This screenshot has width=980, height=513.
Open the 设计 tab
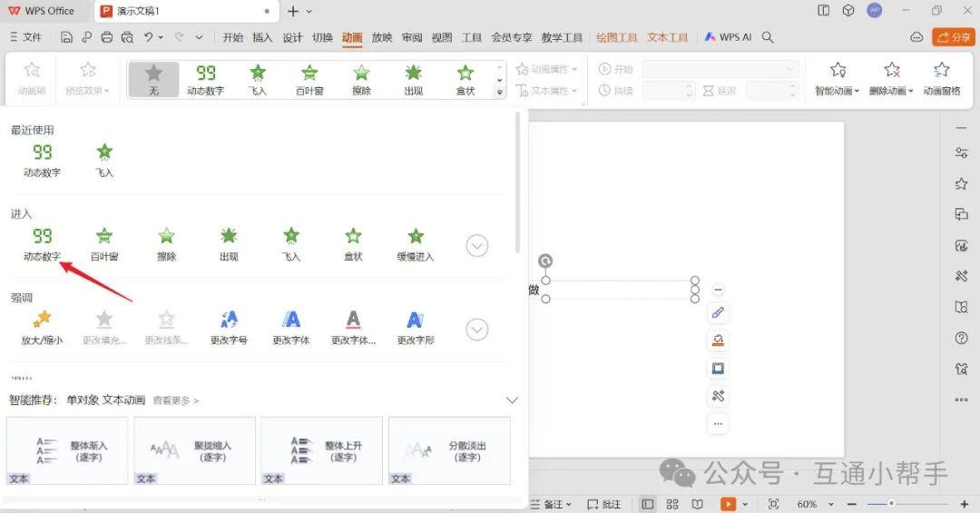(x=292, y=37)
